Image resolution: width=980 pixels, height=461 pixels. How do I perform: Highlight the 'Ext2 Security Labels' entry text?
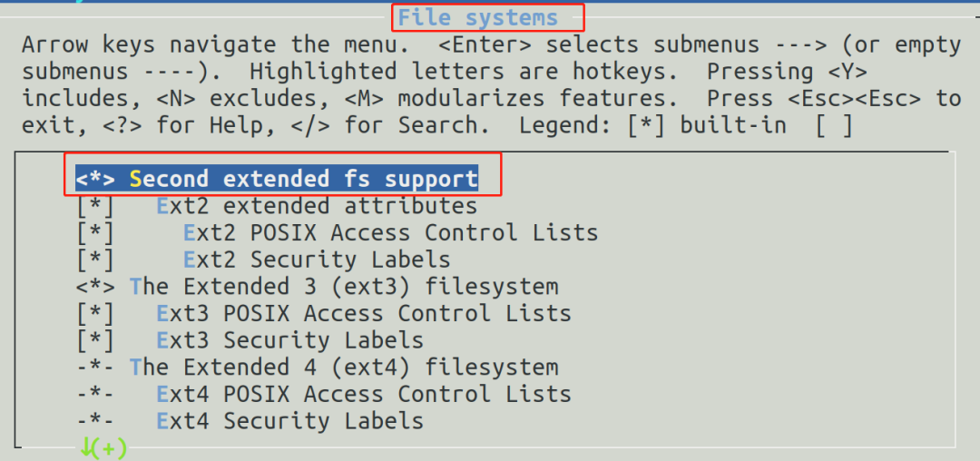tap(317, 260)
